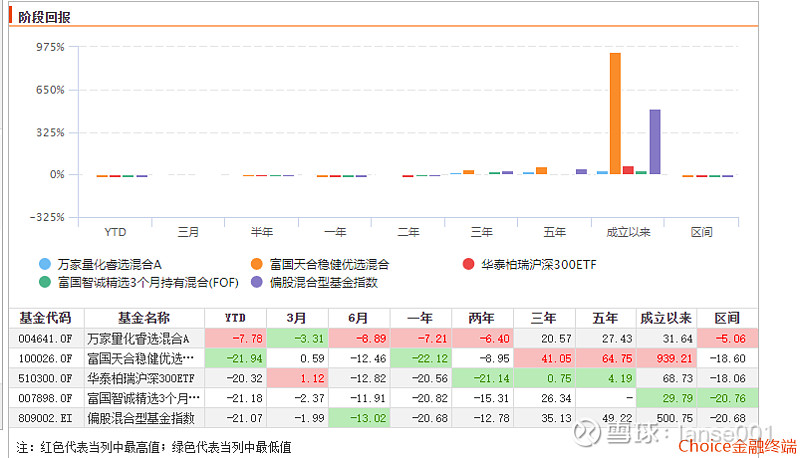Click the -13.02 cell
Image resolution: width=800 pixels, height=458 pixels.
coord(359,418)
